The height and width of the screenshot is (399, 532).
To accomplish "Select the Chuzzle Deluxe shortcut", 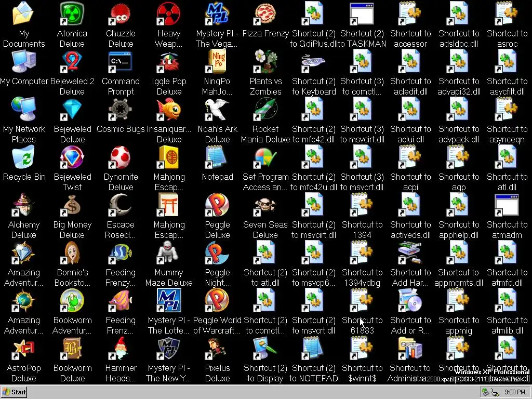I will (x=121, y=13).
